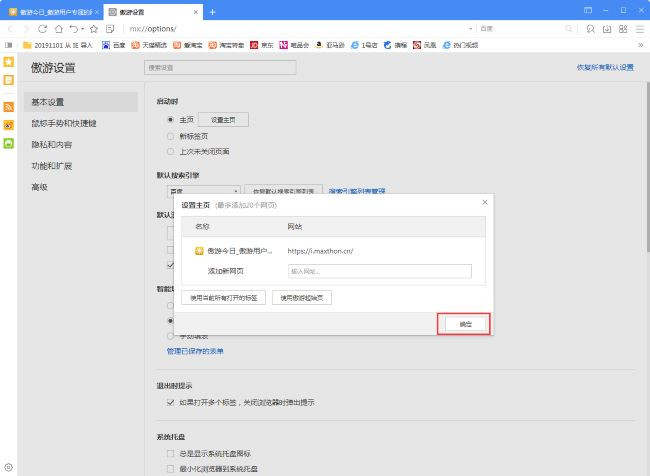Click the 插入网址 input field

[x=352, y=271]
